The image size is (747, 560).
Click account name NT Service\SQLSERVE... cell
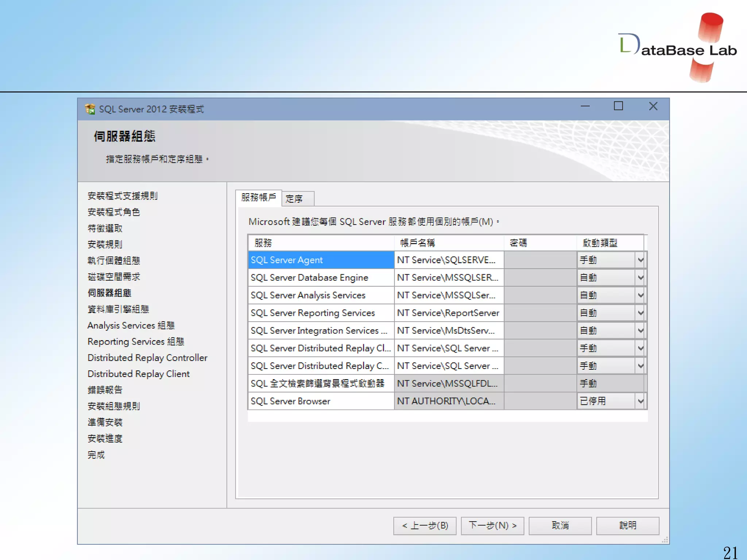coord(449,260)
